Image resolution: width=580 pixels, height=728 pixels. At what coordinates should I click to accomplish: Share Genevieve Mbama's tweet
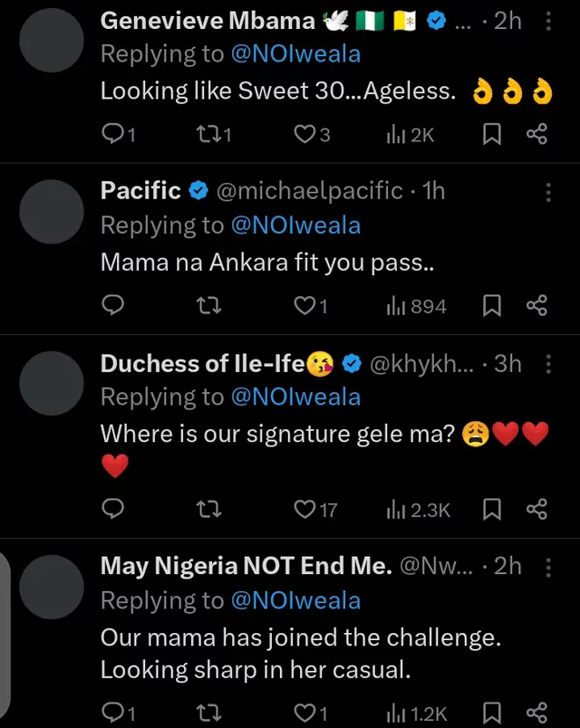(x=536, y=135)
